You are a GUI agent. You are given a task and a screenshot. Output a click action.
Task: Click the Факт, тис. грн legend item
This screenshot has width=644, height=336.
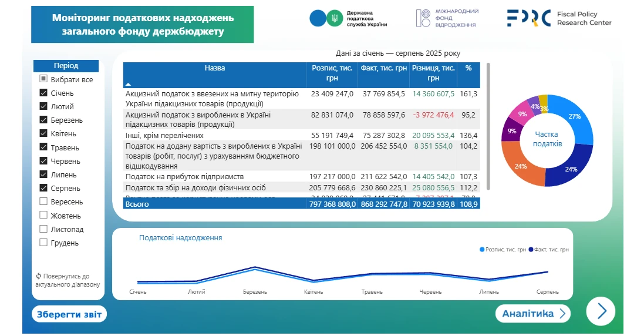549,249
